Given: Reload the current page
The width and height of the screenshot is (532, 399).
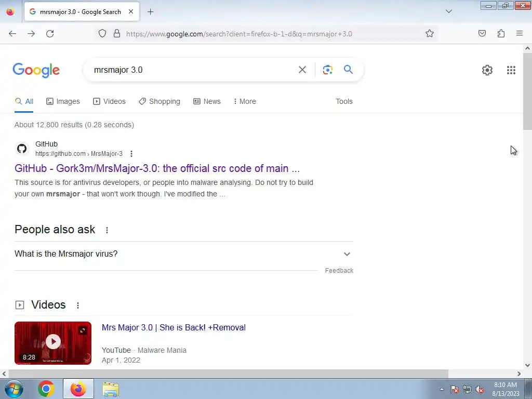Looking at the screenshot, I should [50, 34].
